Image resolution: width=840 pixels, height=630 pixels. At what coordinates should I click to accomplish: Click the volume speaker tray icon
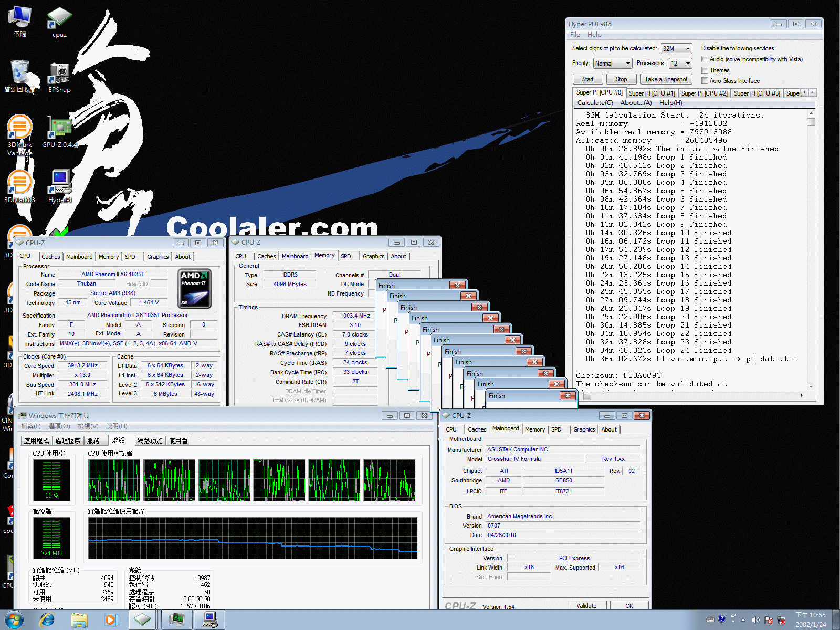pos(755,620)
